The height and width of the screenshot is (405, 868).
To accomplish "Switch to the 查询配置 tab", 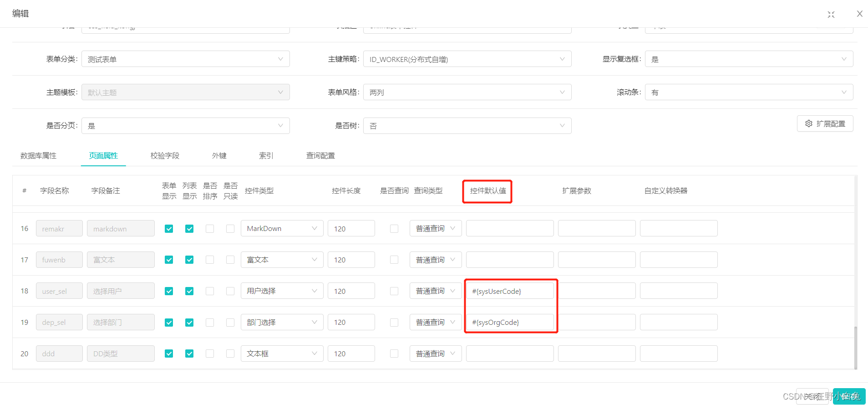I will (x=320, y=156).
